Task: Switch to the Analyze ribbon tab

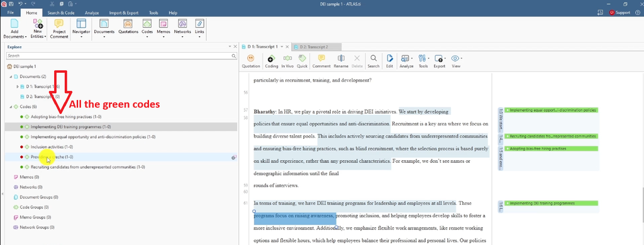Action: [x=92, y=13]
